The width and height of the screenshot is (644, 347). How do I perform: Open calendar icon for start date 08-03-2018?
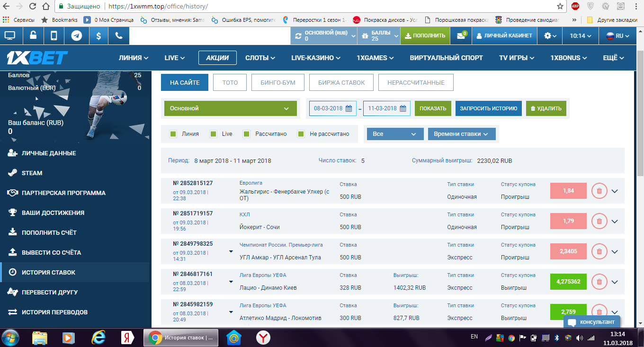[x=349, y=108]
